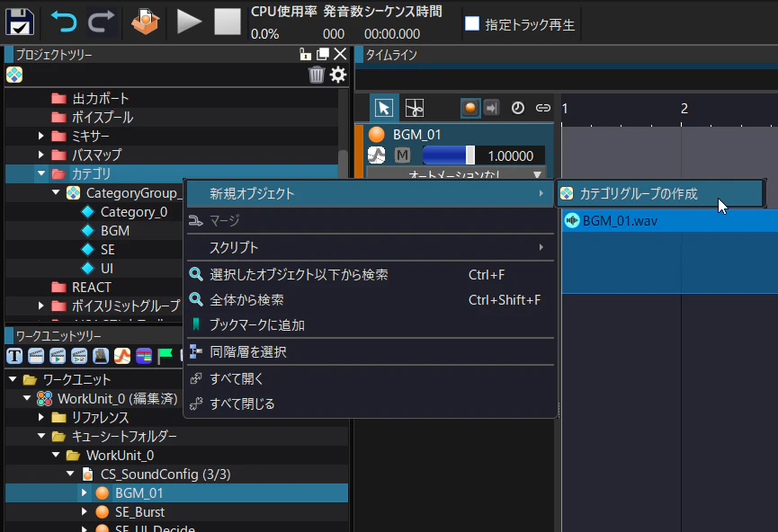Collapse the ワークユニット root node

(13, 379)
